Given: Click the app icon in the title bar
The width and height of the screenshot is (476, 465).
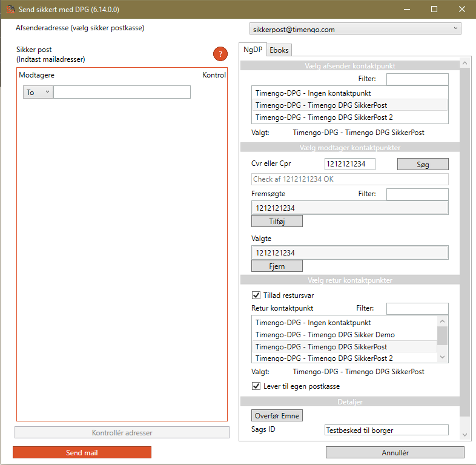Looking at the screenshot, I should [11, 10].
